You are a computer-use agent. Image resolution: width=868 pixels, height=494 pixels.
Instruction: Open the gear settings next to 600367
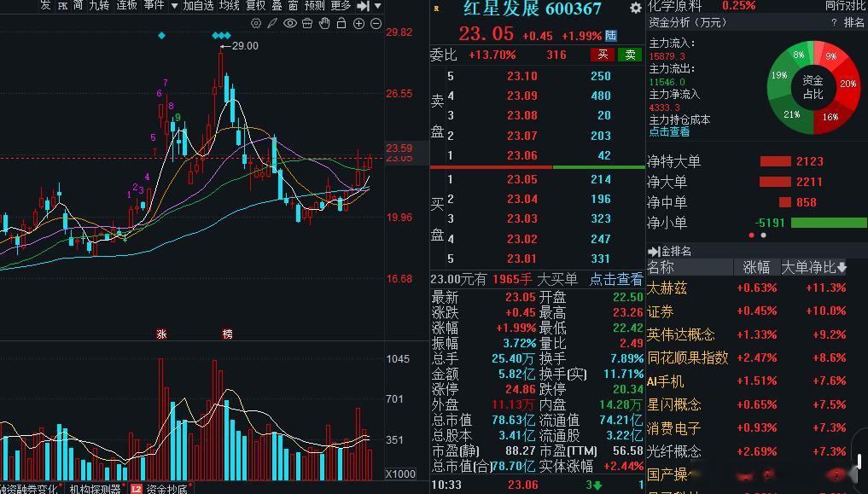point(636,8)
